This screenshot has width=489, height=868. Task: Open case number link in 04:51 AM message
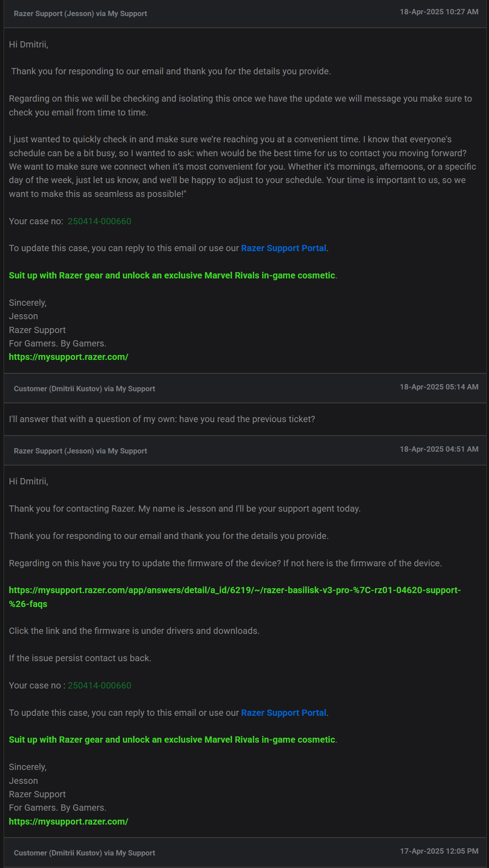pyautogui.click(x=99, y=685)
